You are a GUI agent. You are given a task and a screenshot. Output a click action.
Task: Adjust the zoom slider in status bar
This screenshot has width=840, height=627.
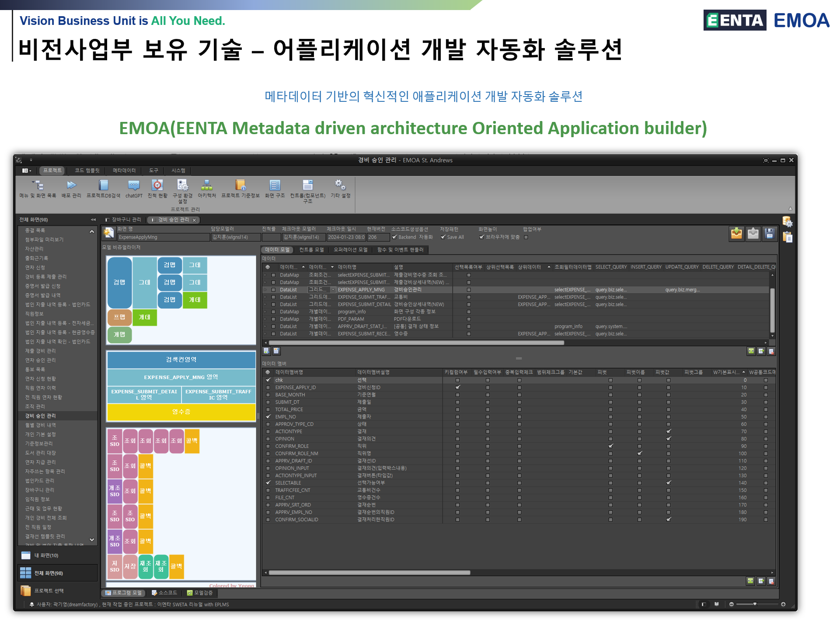(754, 604)
